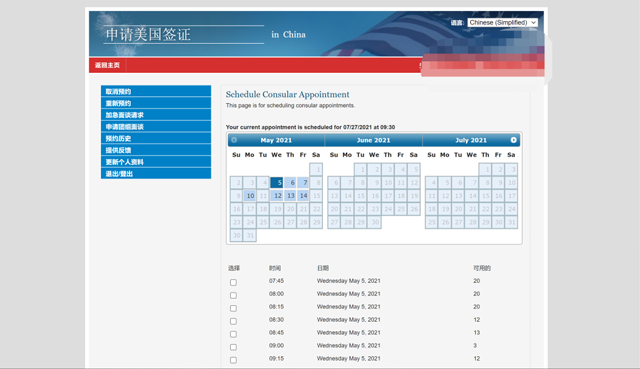The image size is (640, 369).
Task: Go to next month using calendar arrow
Action: (513, 140)
